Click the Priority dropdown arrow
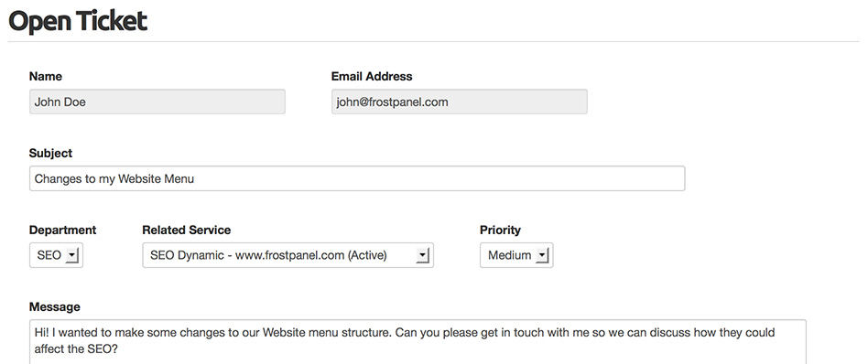Screen dimensions: 868x364 coord(542,255)
